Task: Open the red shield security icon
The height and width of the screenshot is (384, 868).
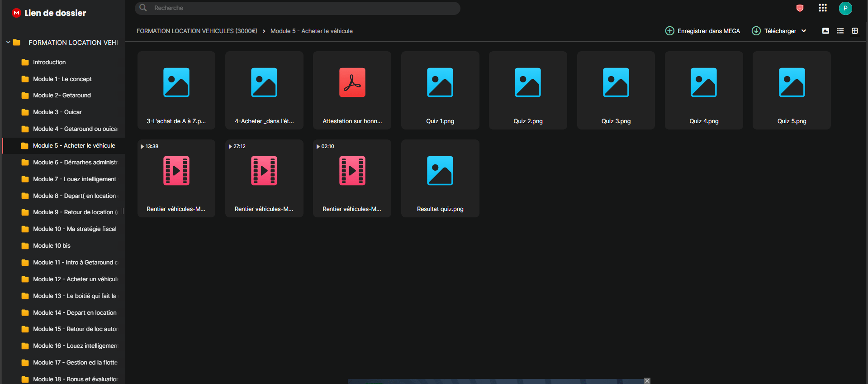Action: (x=800, y=8)
